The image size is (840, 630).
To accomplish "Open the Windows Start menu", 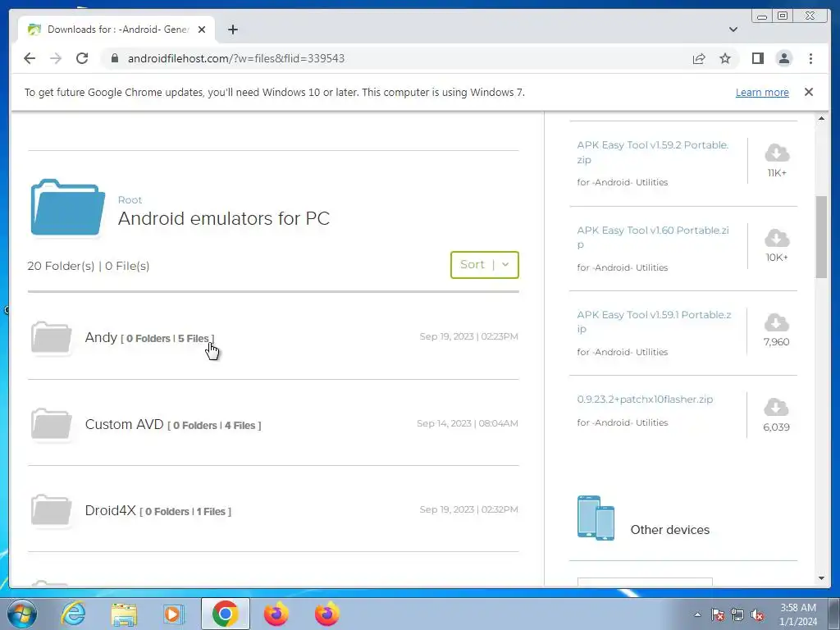I will [22, 614].
